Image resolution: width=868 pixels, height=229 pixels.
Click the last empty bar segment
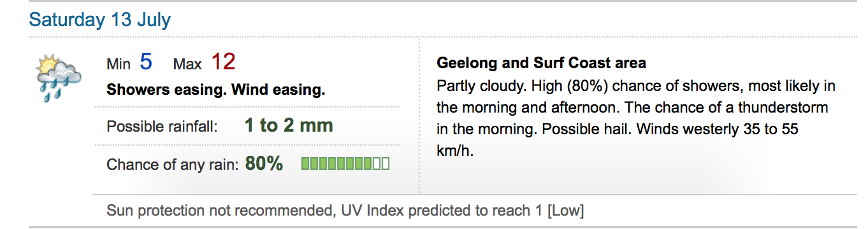click(385, 164)
